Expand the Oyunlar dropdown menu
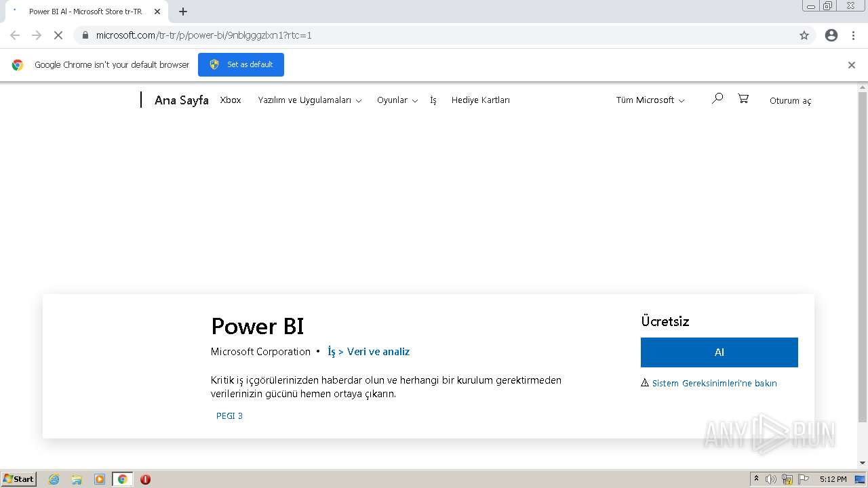The image size is (868, 488). [397, 100]
